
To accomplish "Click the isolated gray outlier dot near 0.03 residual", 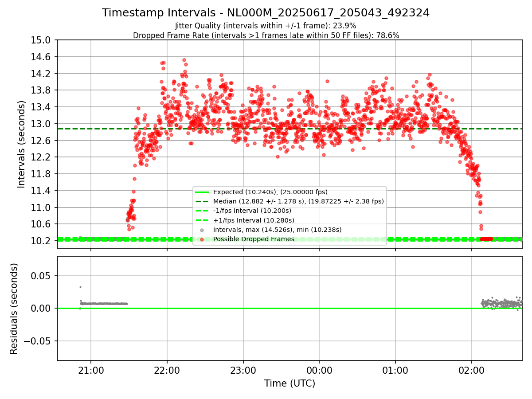I will pos(80,287).
